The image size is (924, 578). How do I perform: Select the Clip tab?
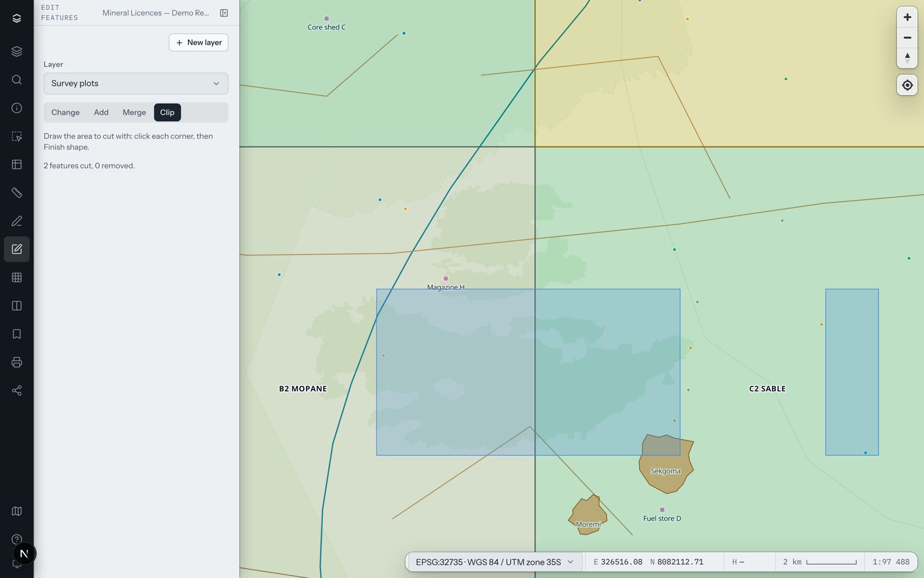click(167, 113)
